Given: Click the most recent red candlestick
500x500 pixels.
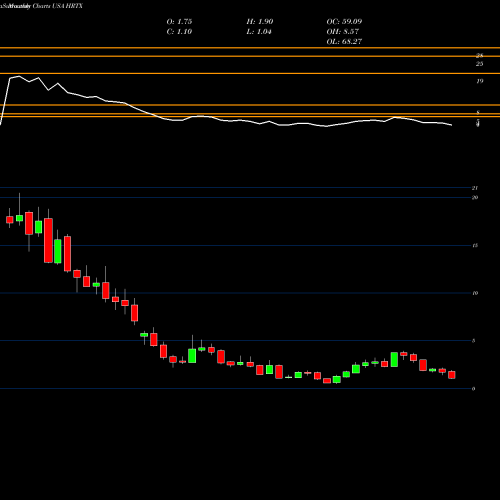Looking at the screenshot, I should tap(452, 375).
